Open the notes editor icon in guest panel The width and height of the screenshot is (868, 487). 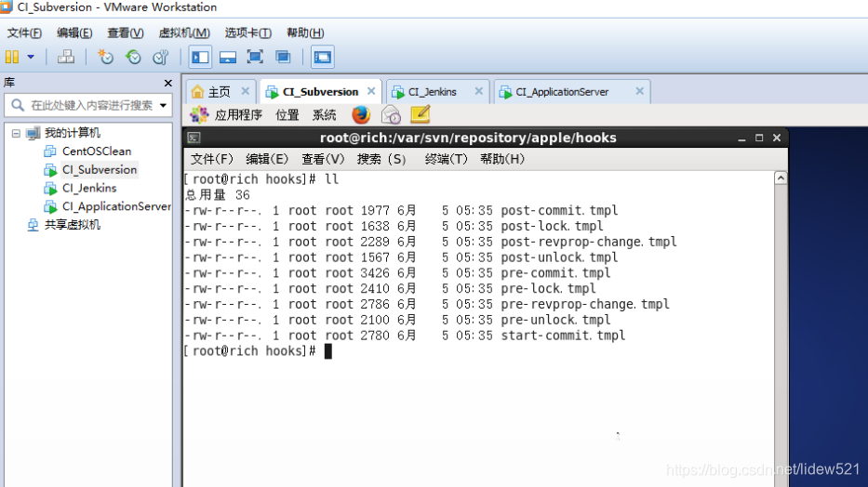coord(421,115)
